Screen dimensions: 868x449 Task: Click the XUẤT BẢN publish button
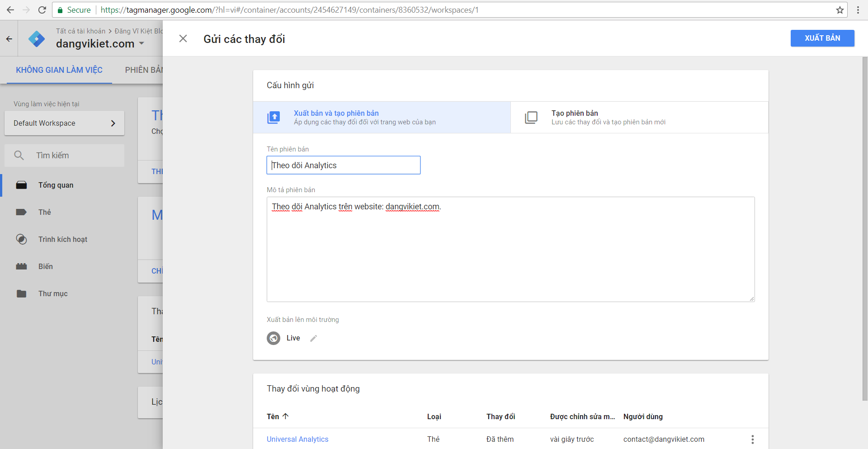pyautogui.click(x=822, y=38)
